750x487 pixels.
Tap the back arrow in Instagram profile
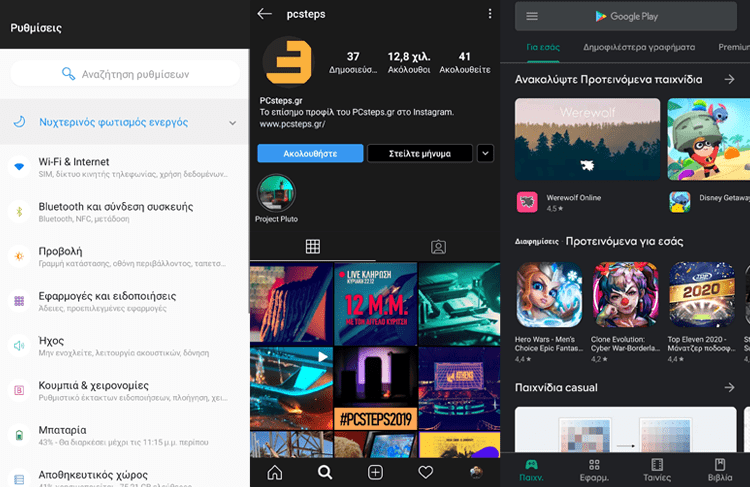pyautogui.click(x=264, y=14)
